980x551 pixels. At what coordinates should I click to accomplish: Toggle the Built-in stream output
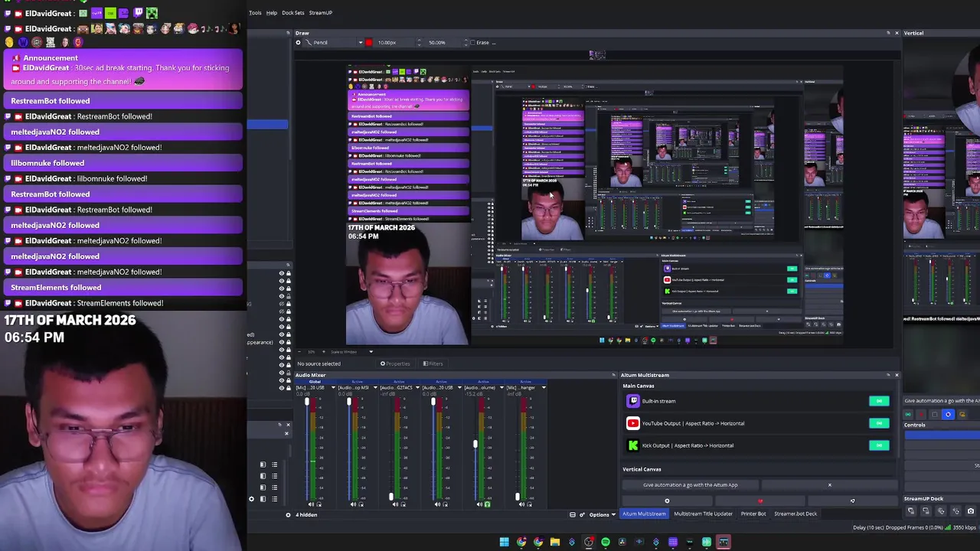coord(879,401)
